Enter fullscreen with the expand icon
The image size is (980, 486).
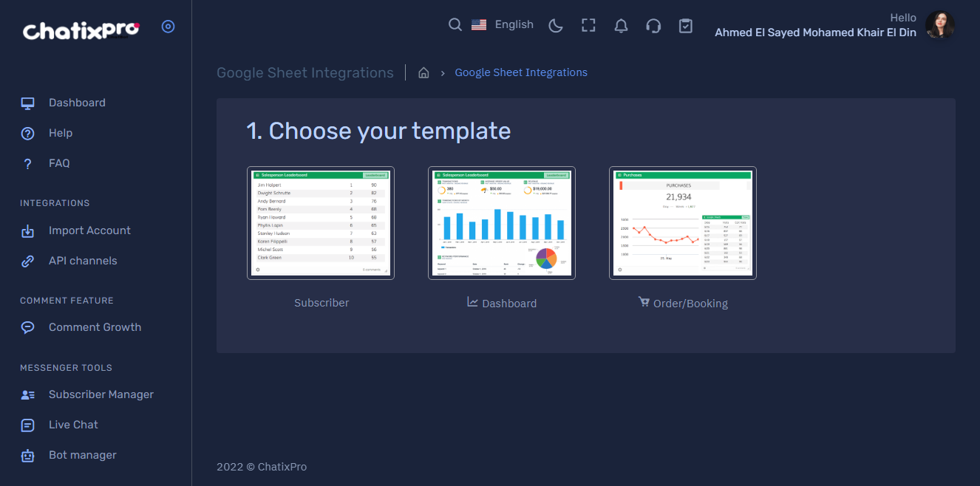pos(588,26)
